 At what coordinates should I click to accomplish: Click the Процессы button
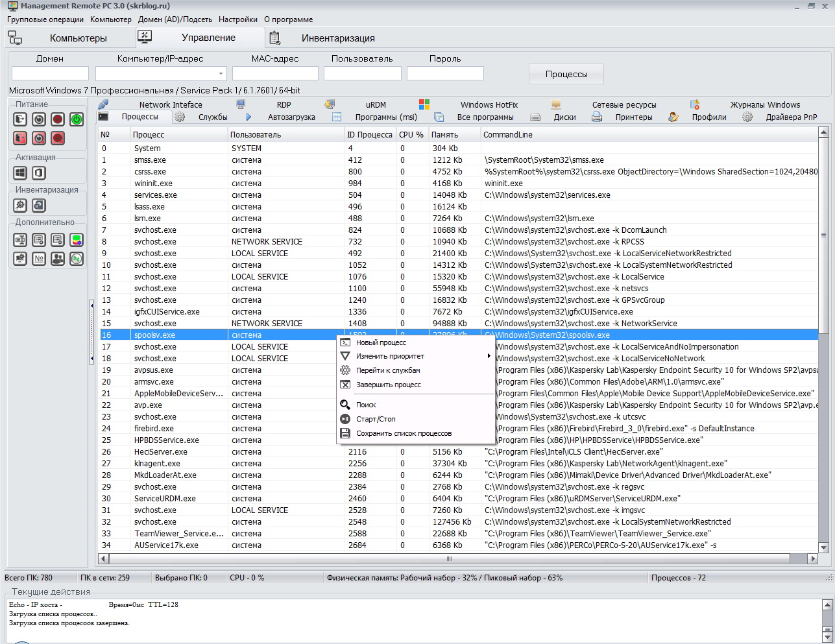tap(566, 74)
